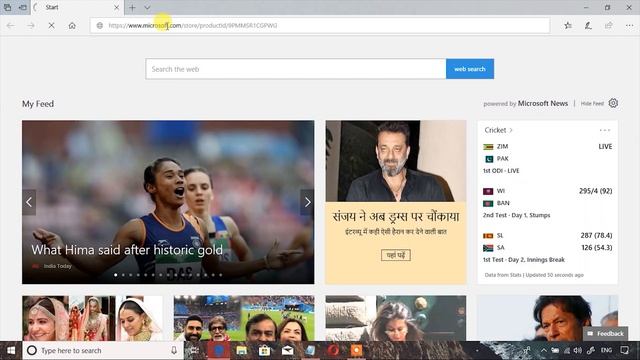The height and width of the screenshot is (360, 640).
Task: Click the Search the web field
Action: tap(296, 69)
